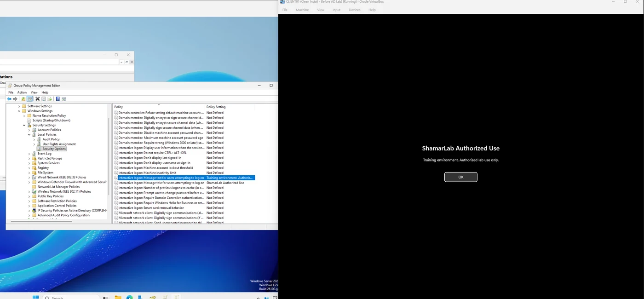Expand the Name Resolution Policy node
The image size is (644, 299).
point(24,115)
